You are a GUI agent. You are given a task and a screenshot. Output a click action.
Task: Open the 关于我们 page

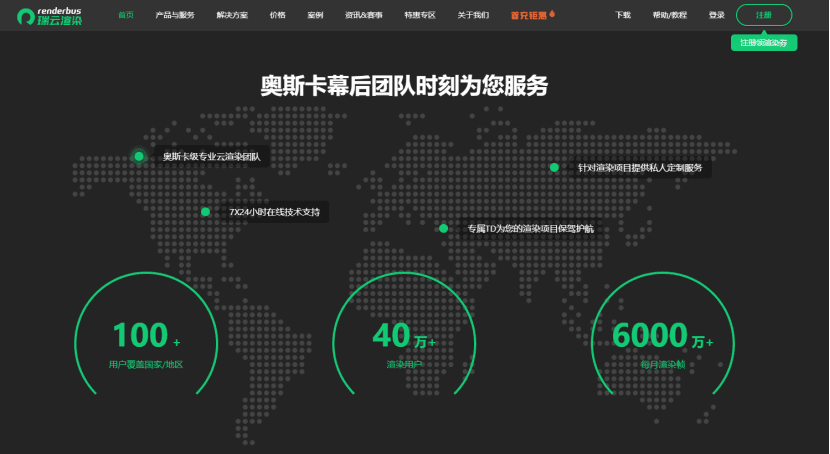pos(473,16)
